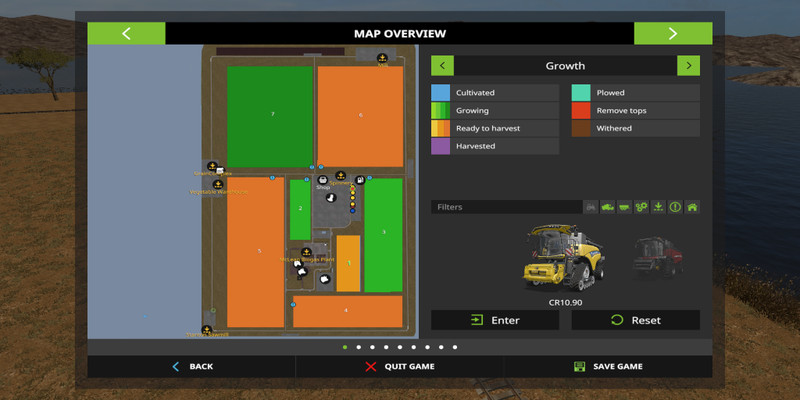The image size is (800, 400).
Task: Toggle the tip stations download-arrow filter
Action: [x=658, y=207]
